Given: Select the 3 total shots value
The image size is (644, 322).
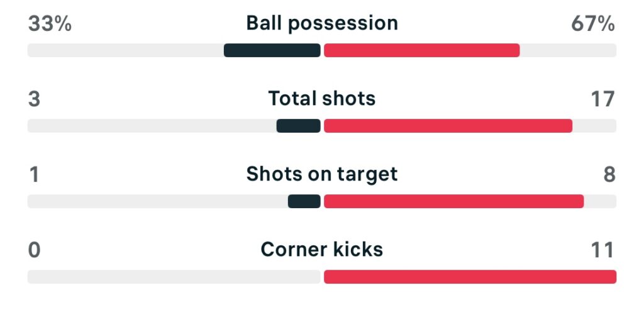Looking at the screenshot, I should [35, 99].
